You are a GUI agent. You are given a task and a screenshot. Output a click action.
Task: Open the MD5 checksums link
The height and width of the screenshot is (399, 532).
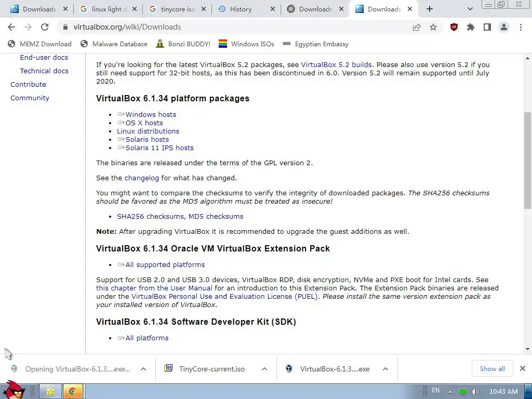pyautogui.click(x=216, y=217)
